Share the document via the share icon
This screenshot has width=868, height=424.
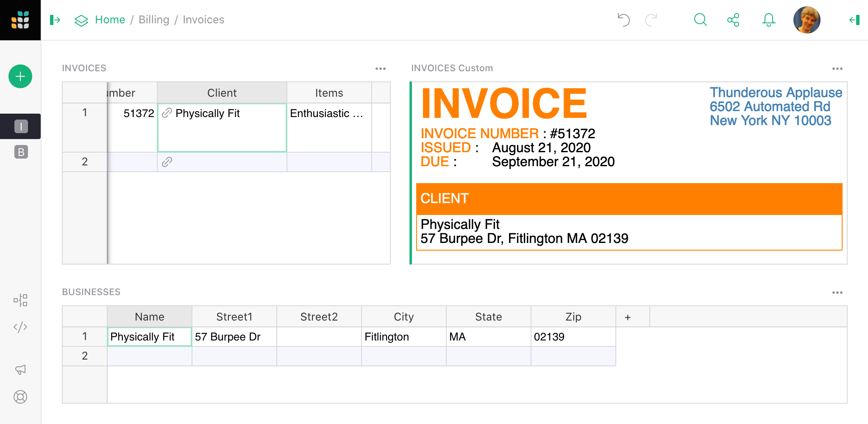[734, 20]
